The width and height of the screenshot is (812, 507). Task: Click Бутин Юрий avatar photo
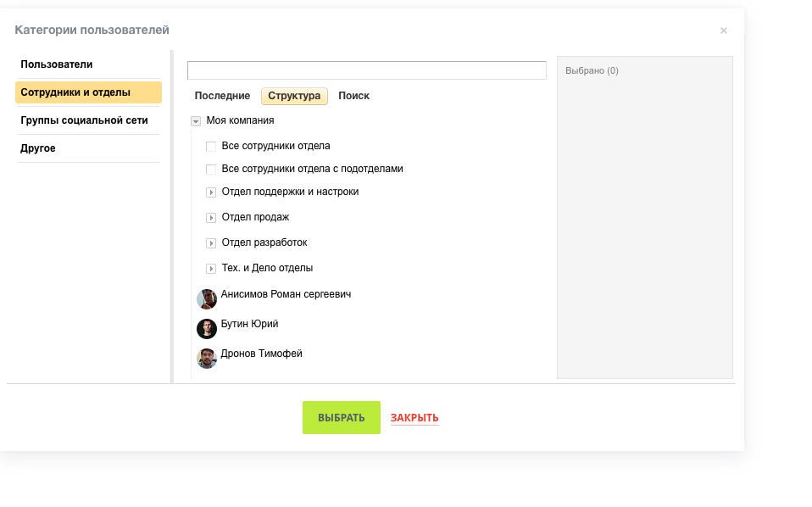(x=207, y=329)
